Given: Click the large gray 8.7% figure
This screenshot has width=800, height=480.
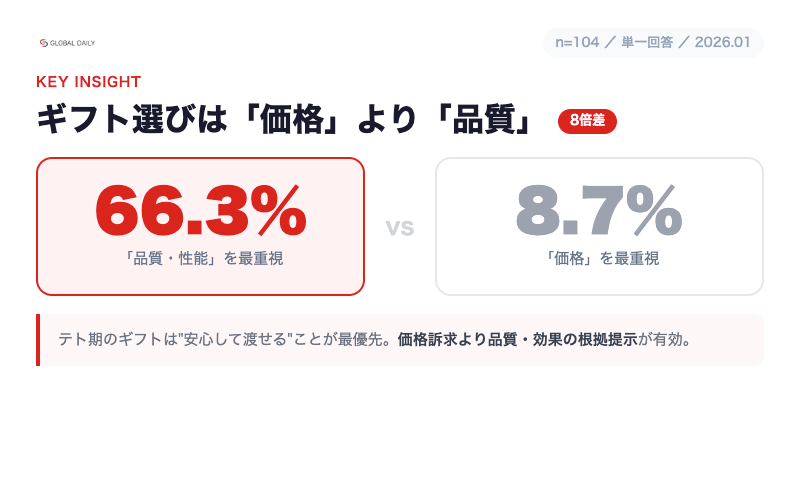Looking at the screenshot, I should point(599,212).
